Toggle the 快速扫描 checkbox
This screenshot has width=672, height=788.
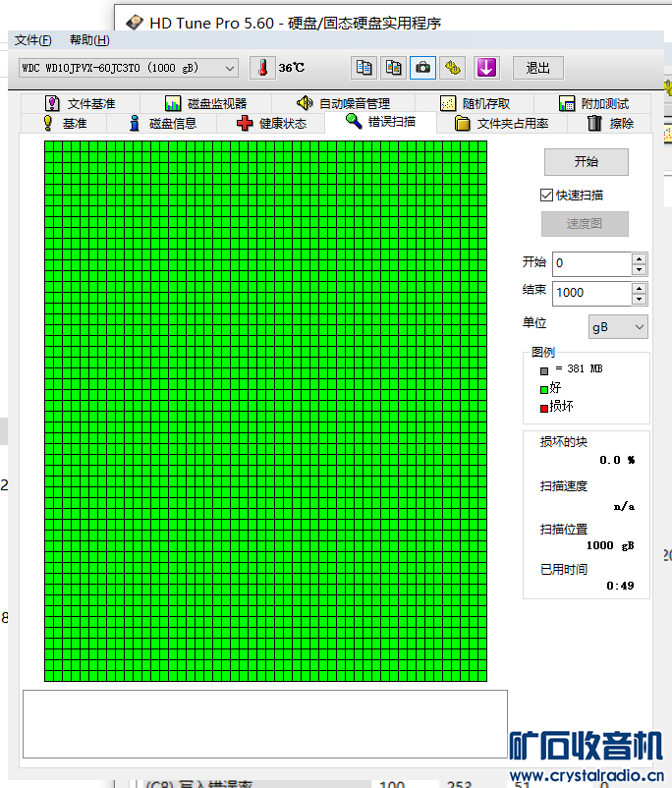coord(546,195)
